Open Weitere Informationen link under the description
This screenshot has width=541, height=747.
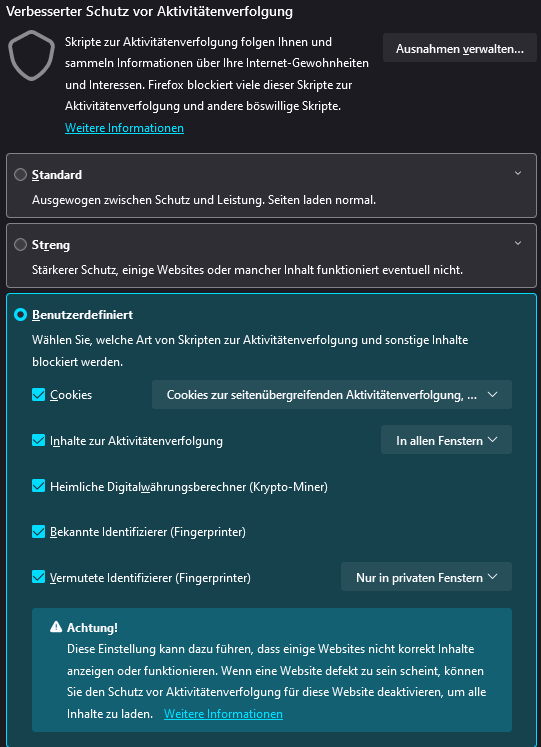[x=124, y=128]
